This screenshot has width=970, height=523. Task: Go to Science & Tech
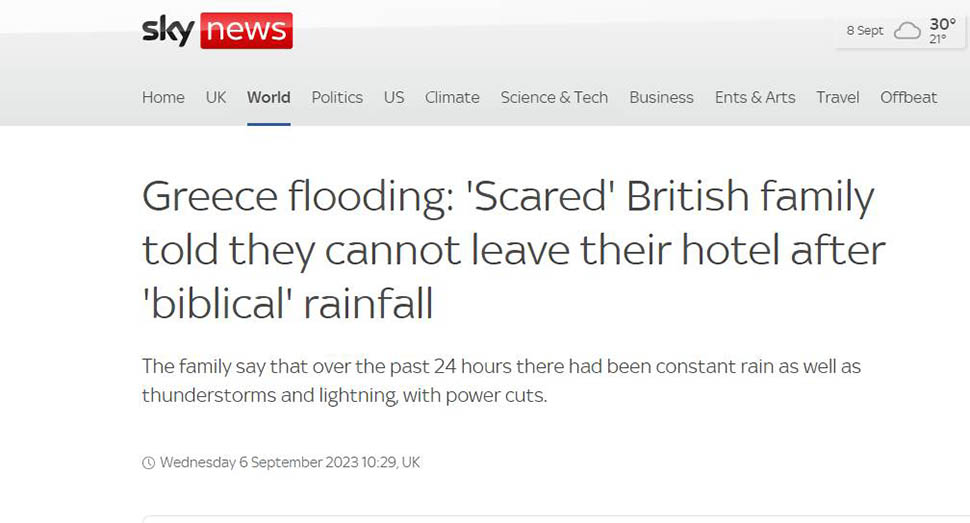[554, 97]
